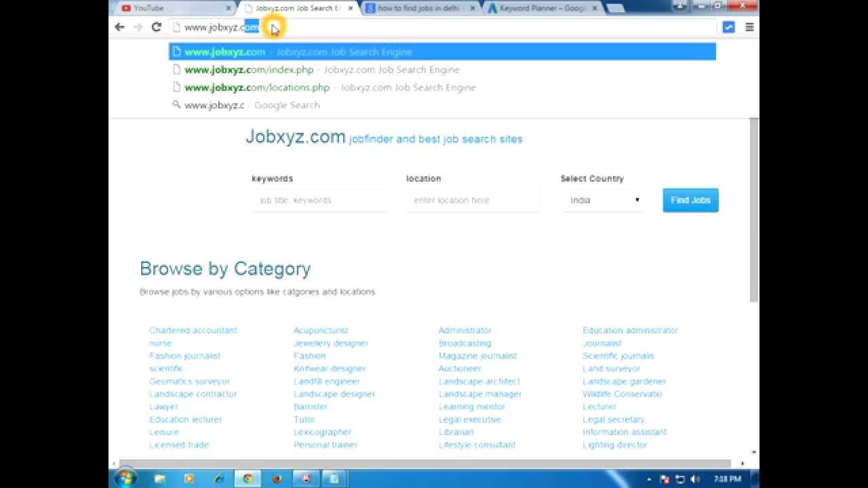Click the page's vertical scrollbar
Viewport: 868px width, 488px height.
(754, 210)
